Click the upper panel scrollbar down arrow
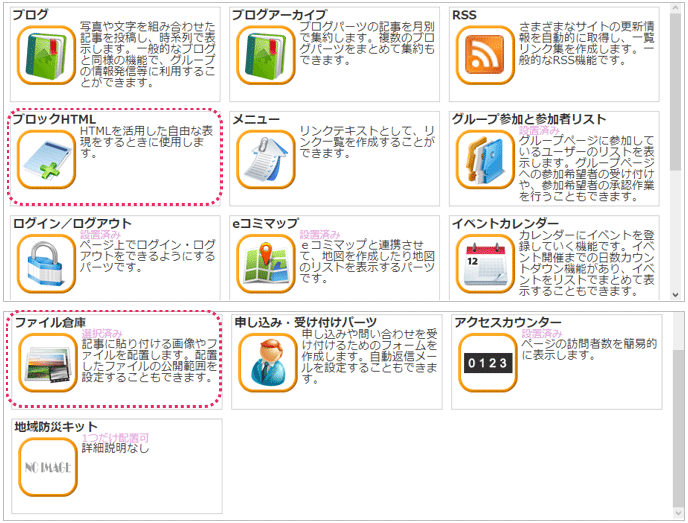Image resolution: width=688 pixels, height=523 pixels. click(x=675, y=294)
